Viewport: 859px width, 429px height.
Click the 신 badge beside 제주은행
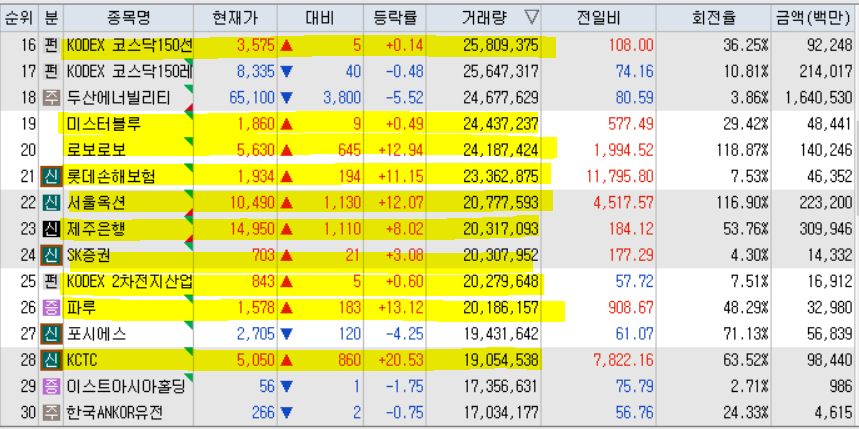(x=51, y=229)
